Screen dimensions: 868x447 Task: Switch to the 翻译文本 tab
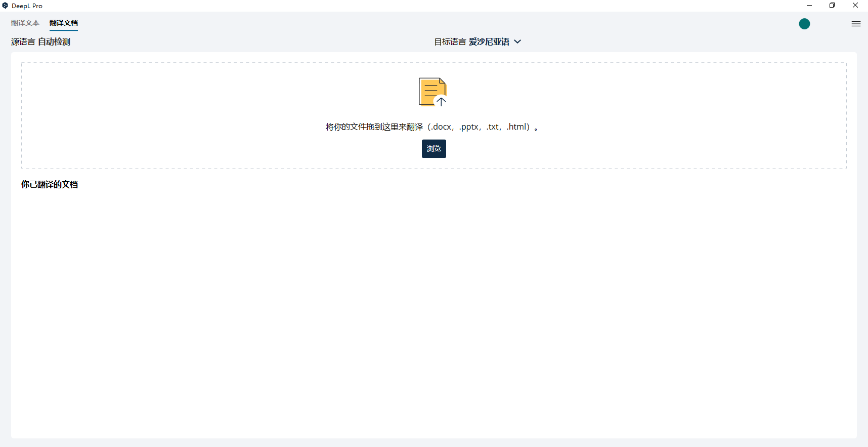(25, 23)
